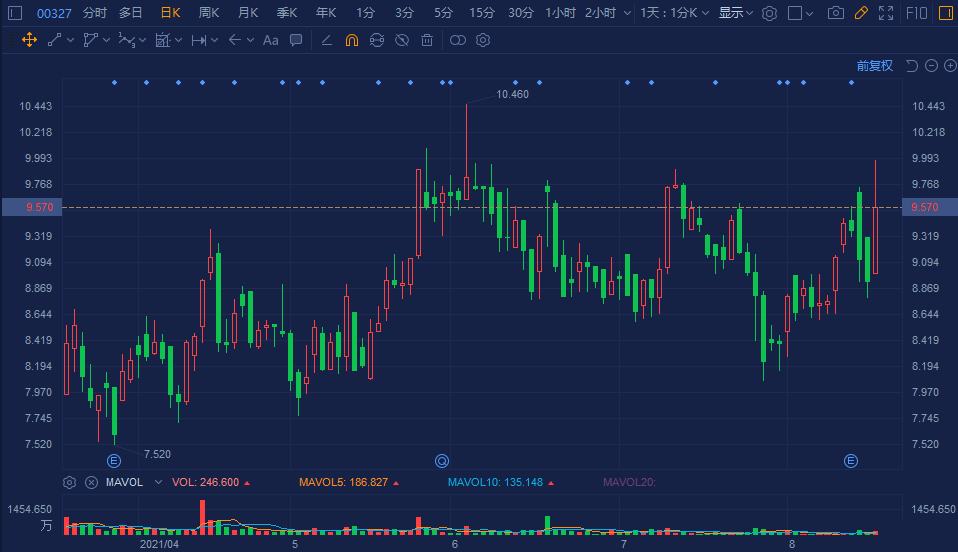
Task: Expand more time intervals after 2小时
Action: (x=627, y=13)
